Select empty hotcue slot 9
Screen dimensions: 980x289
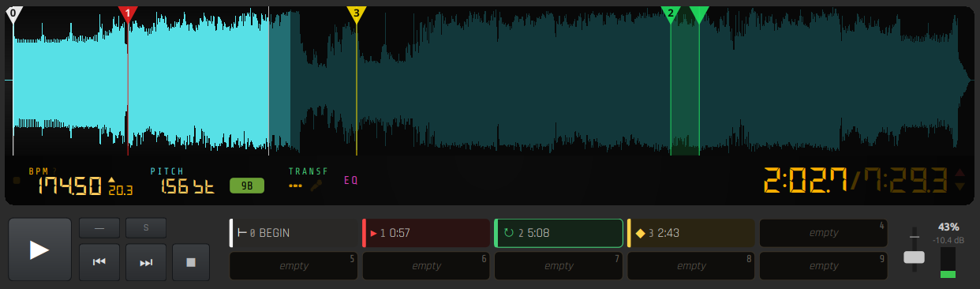[824, 266]
